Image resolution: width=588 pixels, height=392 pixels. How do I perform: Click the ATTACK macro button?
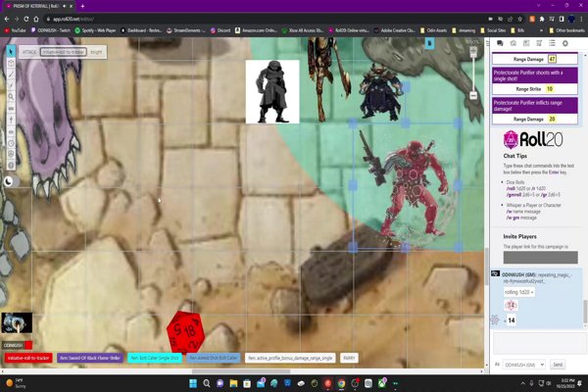29,52
